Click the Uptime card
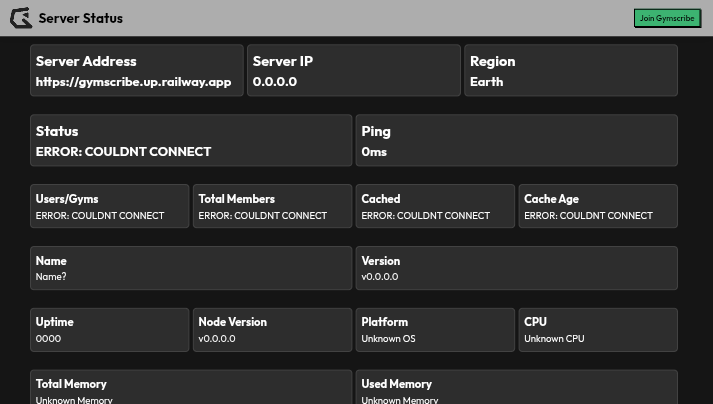 pos(109,329)
